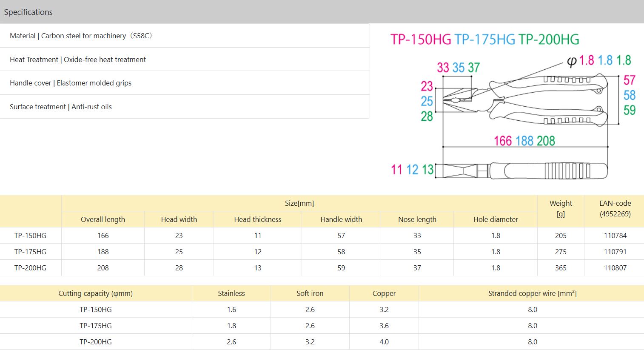Click the Size[mm] table header
The image size is (644, 352).
pos(299,203)
